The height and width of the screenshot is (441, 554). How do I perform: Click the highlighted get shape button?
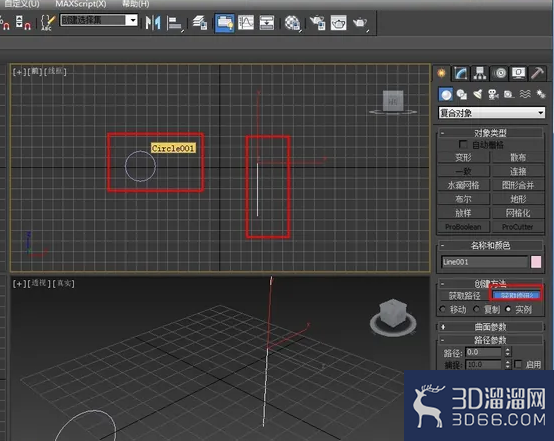click(x=517, y=295)
